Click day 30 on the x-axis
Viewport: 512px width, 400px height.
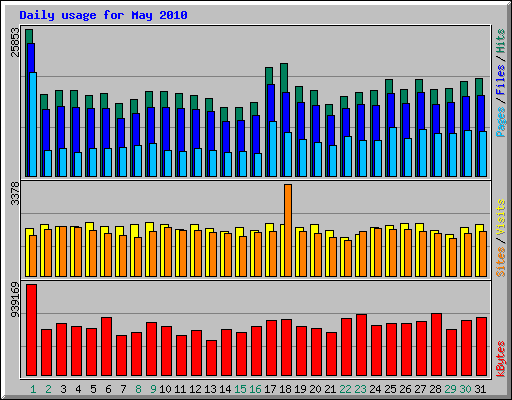click(465, 389)
